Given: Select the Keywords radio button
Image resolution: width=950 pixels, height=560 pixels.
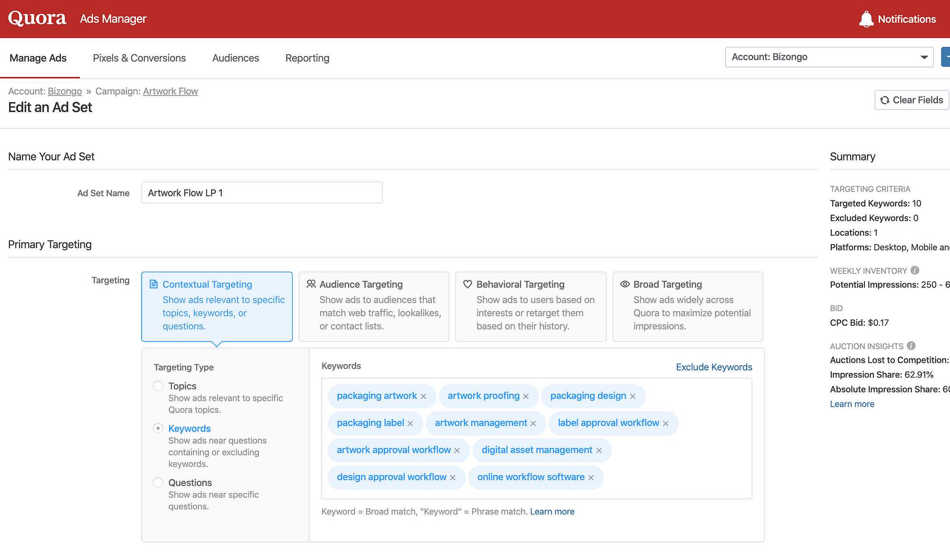Looking at the screenshot, I should [x=158, y=428].
